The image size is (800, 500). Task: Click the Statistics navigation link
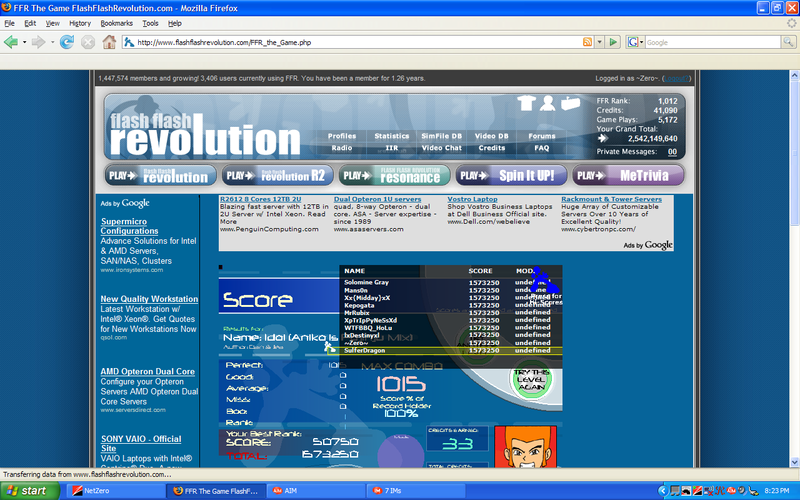pyautogui.click(x=392, y=136)
